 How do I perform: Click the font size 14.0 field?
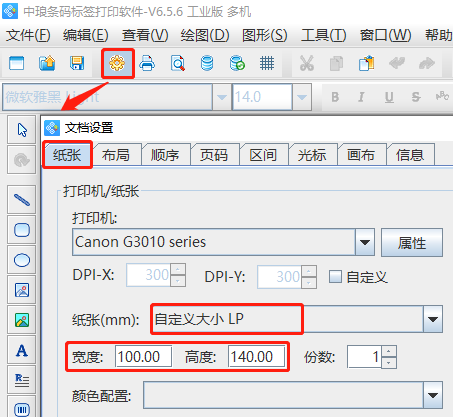[x=262, y=97]
